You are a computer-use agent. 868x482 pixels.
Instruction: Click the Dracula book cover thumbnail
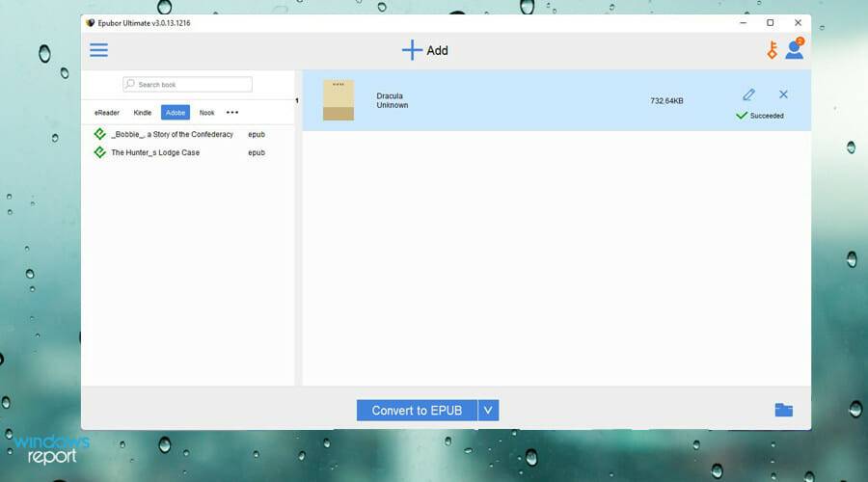(x=339, y=100)
